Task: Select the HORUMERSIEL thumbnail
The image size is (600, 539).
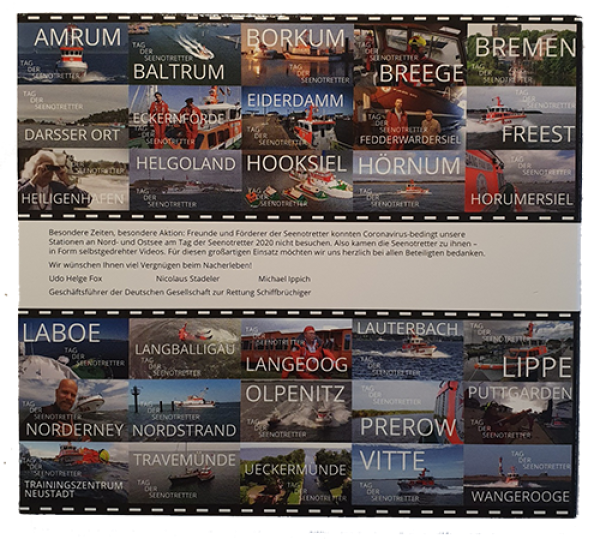Action: (520, 181)
